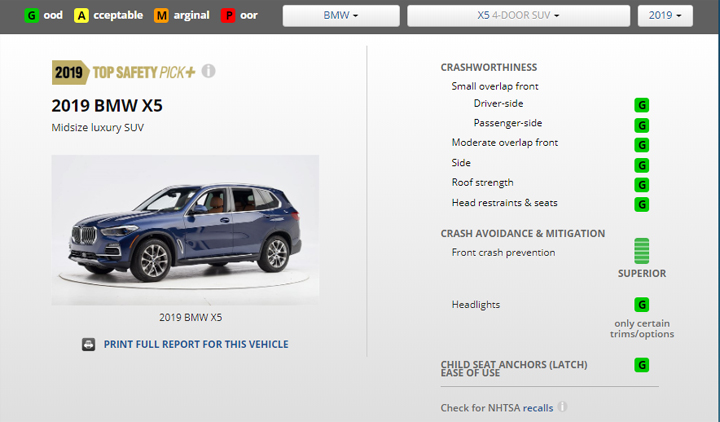Click the Good rating icon for Child Seat Anchors
The width and height of the screenshot is (720, 422).
coord(642,366)
